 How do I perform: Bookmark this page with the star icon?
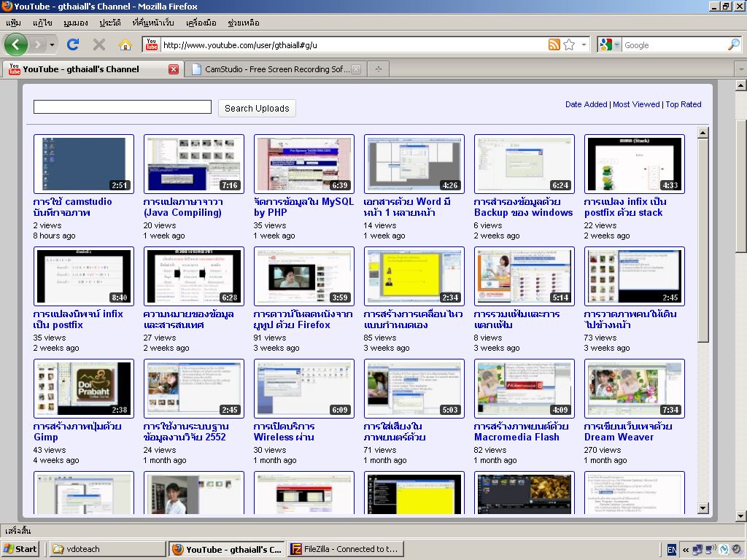[x=569, y=44]
